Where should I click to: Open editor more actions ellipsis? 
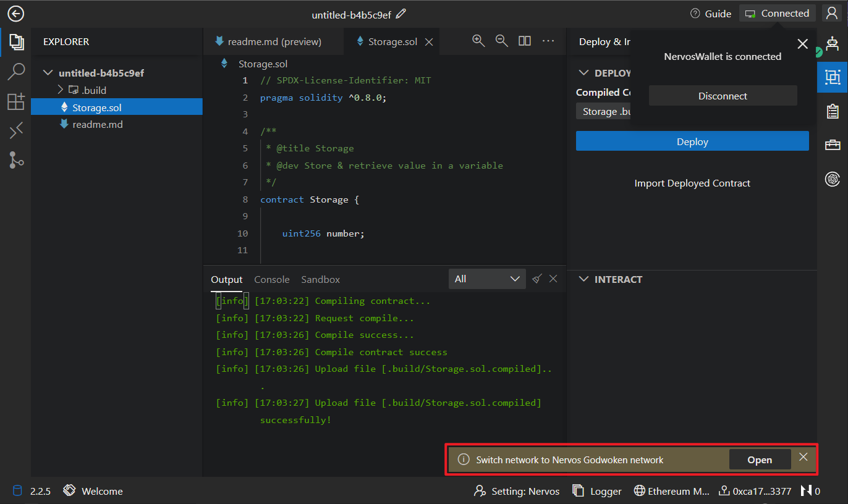point(548,41)
